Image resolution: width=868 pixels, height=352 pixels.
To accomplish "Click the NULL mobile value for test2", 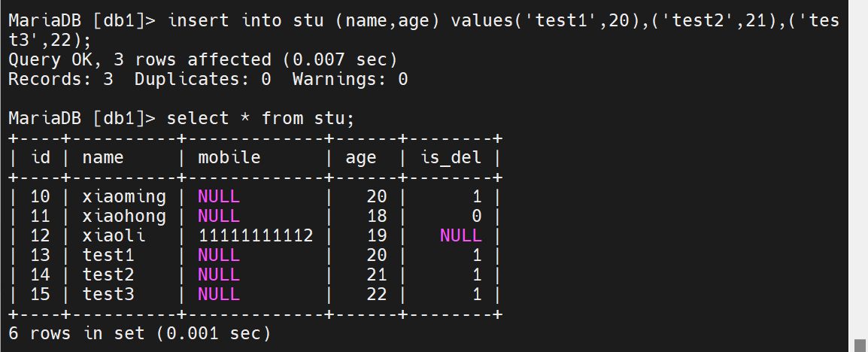I will tap(219, 275).
